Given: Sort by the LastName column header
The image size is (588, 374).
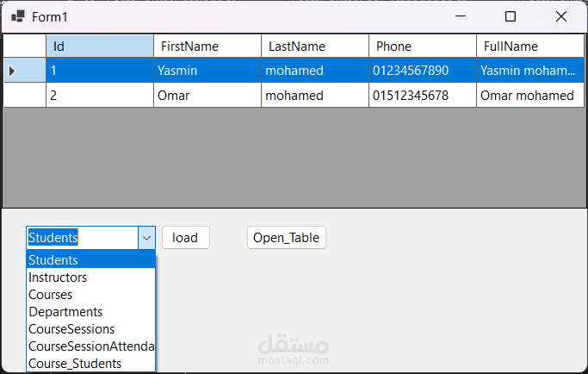Looking at the screenshot, I should coord(315,47).
